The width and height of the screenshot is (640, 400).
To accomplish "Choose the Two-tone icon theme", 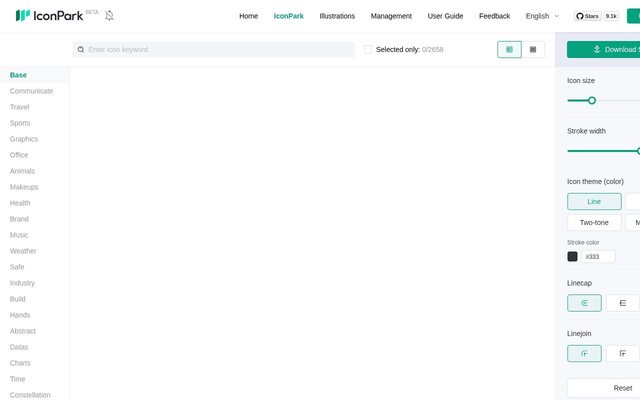I will point(594,222).
